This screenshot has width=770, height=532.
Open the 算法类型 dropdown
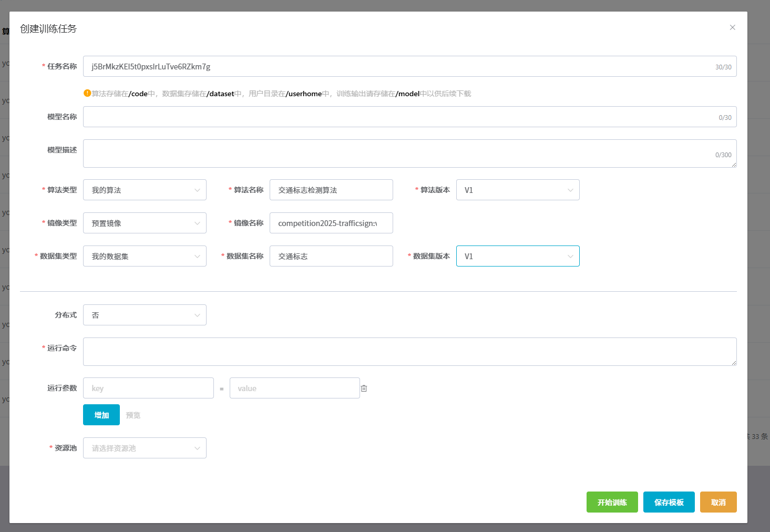tap(145, 190)
